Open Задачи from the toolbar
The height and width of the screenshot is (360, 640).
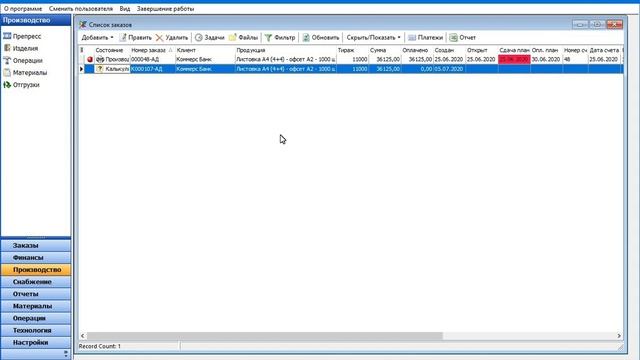pos(209,38)
